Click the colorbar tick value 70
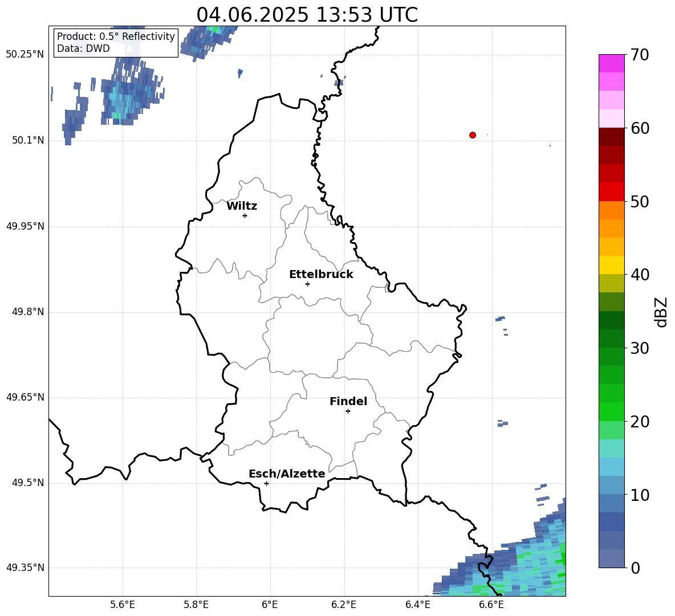This screenshot has width=675, height=616. coord(640,55)
